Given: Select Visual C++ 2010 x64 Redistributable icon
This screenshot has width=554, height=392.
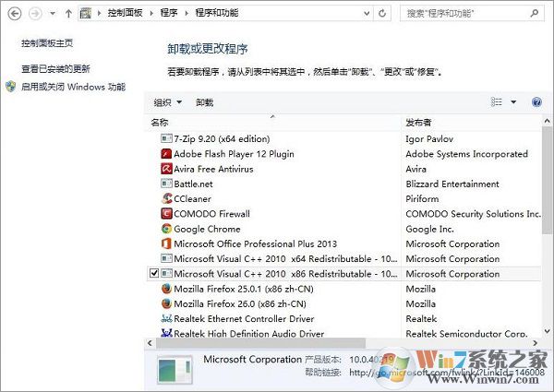Looking at the screenshot, I should click(166, 258).
